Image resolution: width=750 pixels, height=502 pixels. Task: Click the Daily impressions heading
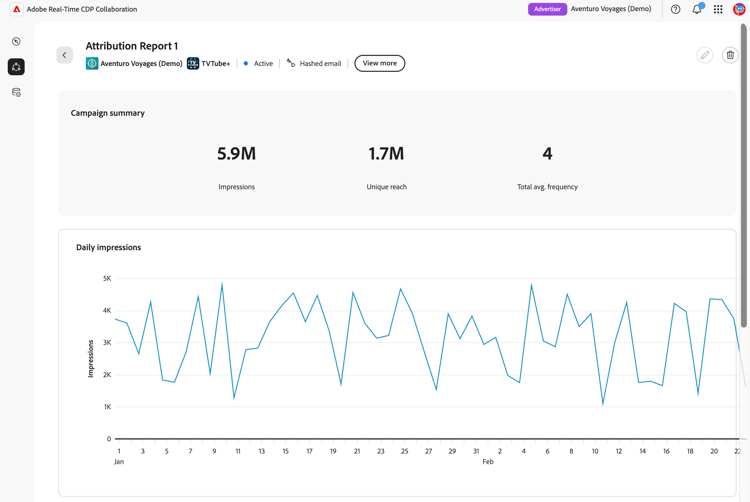point(109,247)
